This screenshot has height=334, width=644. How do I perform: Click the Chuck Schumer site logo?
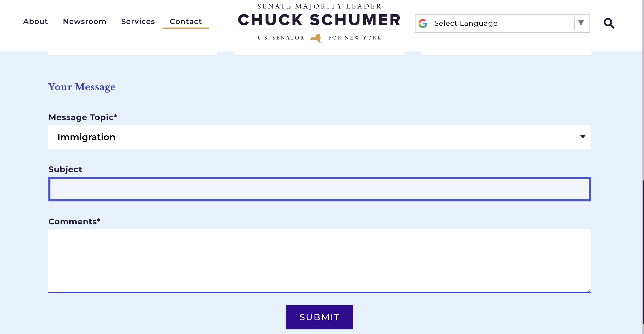320,23
